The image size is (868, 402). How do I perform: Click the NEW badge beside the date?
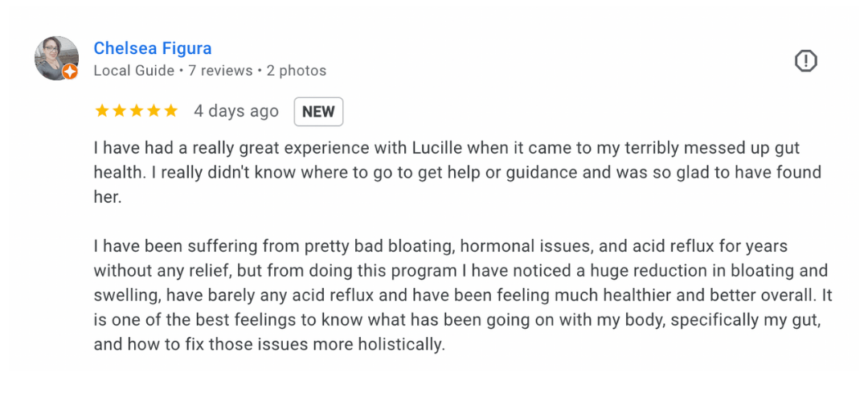318,112
